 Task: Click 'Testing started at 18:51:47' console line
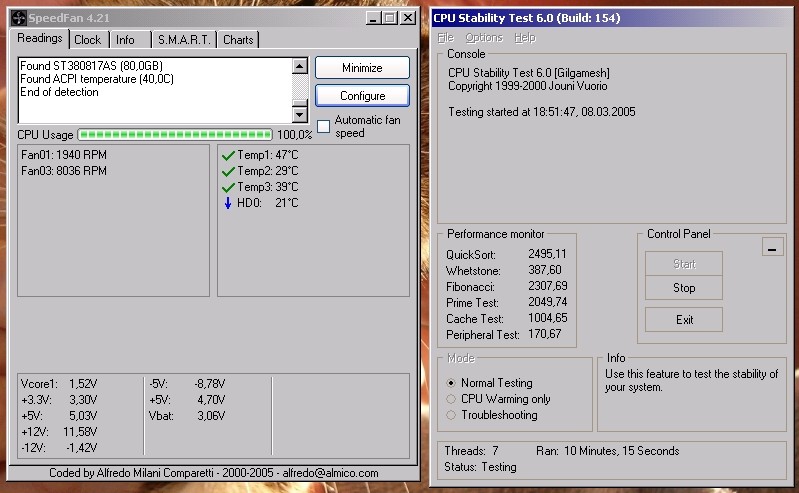(x=542, y=112)
